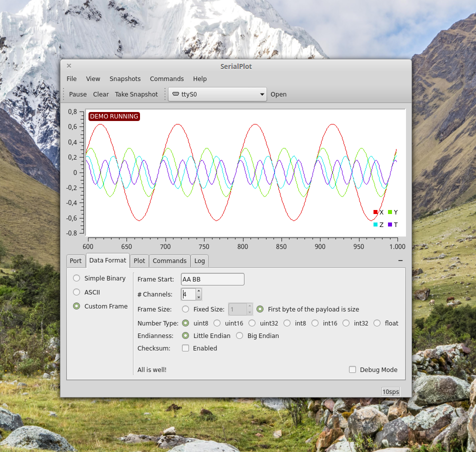This screenshot has height=452, width=476.
Task: Click the green Y channel legend marker
Action: tap(390, 212)
